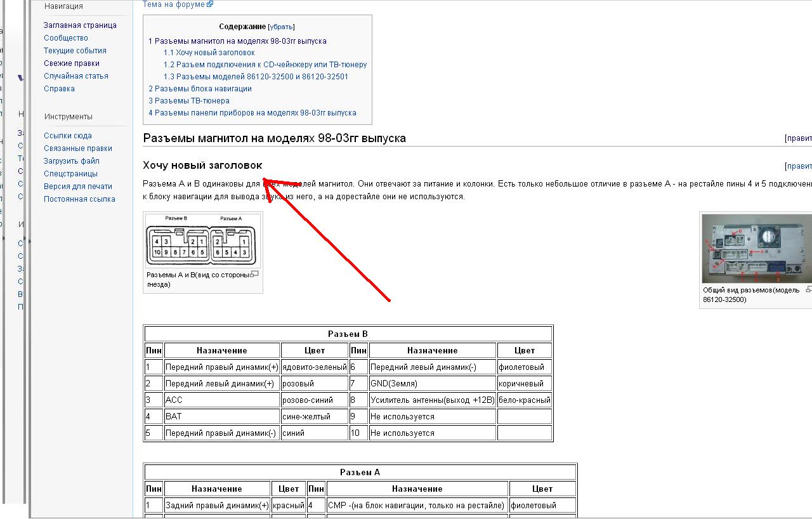
Task: Open Случайная статья from the sidebar
Action: click(76, 76)
